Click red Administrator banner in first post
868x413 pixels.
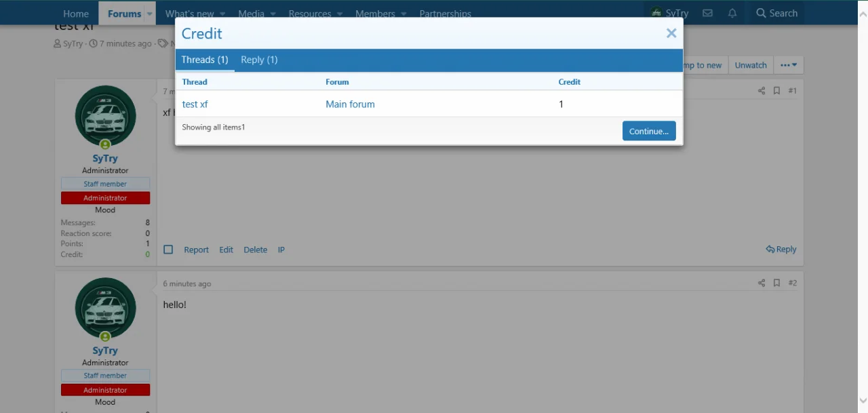coord(105,198)
